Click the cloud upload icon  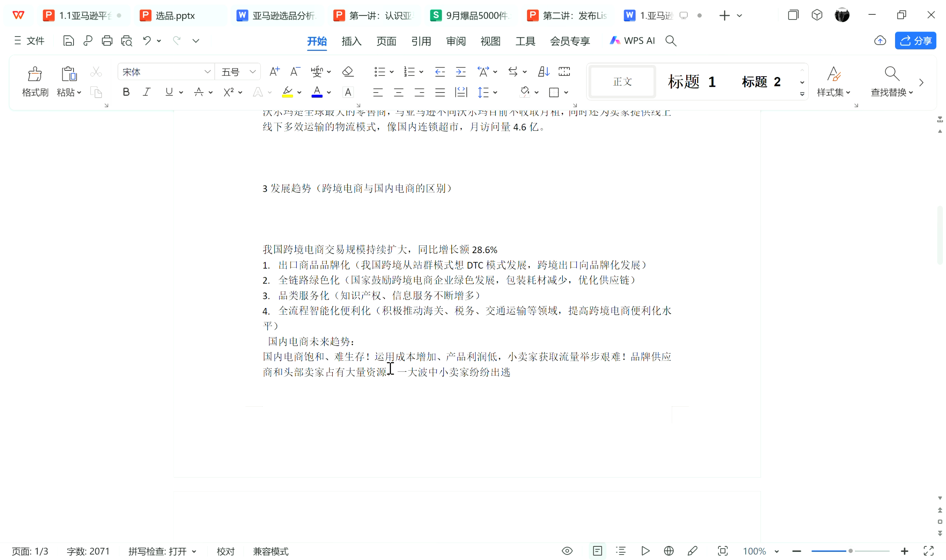point(880,41)
